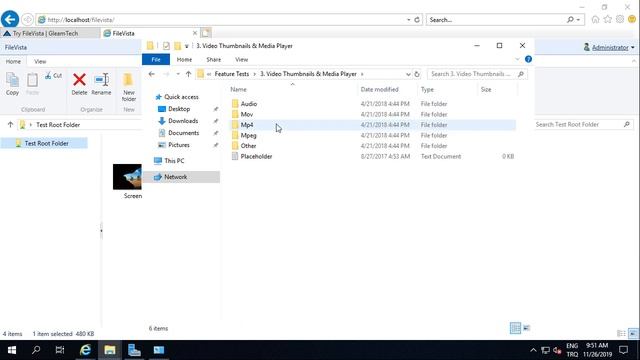Switch to FileVista View tab
Viewport: 640px width, 360px height.
(x=40, y=61)
